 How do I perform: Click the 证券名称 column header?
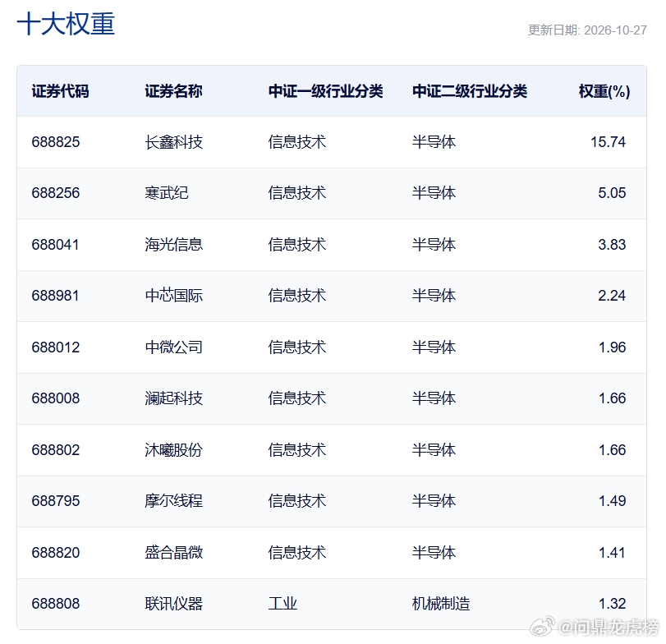173,91
